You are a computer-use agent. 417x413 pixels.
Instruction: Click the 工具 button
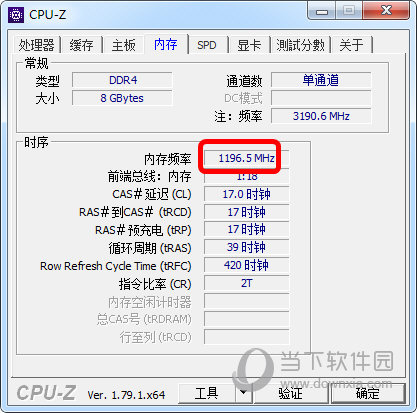pos(207,393)
